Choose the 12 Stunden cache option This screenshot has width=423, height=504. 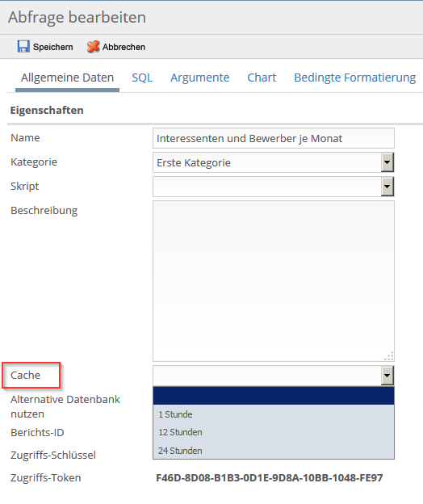[x=274, y=432]
